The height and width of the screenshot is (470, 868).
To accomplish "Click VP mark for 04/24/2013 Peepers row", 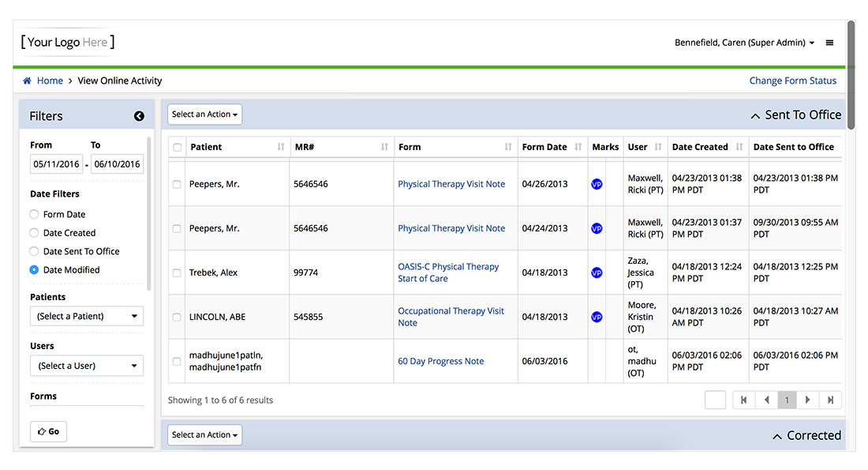I will pyautogui.click(x=597, y=228).
